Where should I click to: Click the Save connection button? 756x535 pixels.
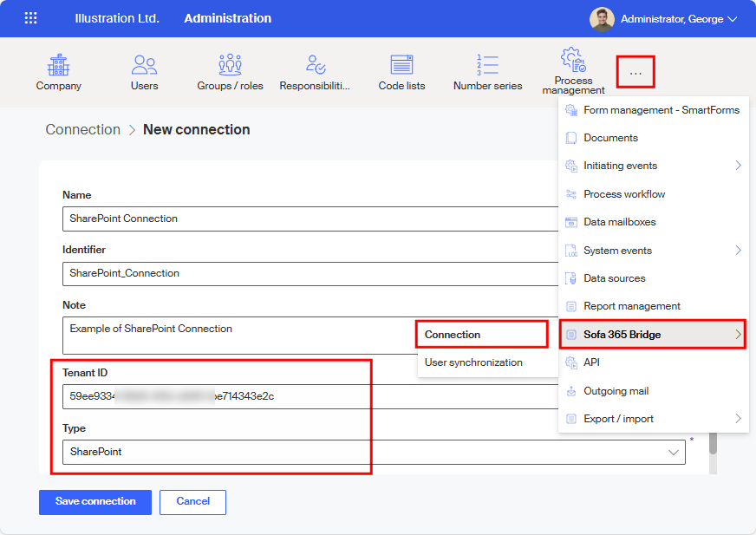pos(94,502)
